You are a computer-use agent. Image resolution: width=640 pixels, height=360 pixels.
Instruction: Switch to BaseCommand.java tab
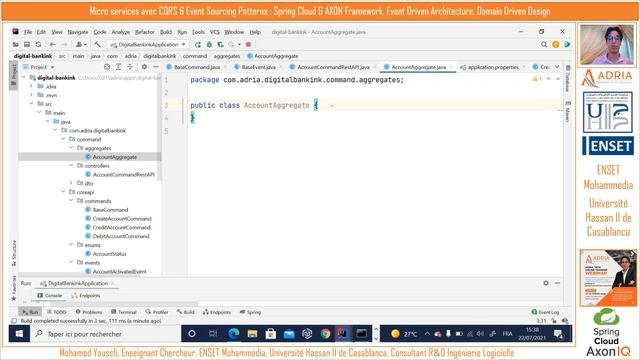(x=197, y=67)
